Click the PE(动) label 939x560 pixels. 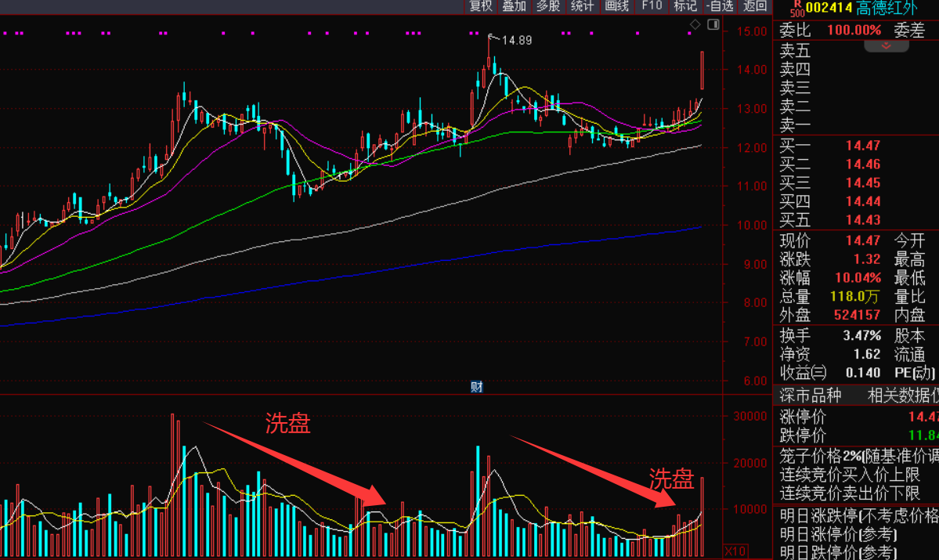915,373
